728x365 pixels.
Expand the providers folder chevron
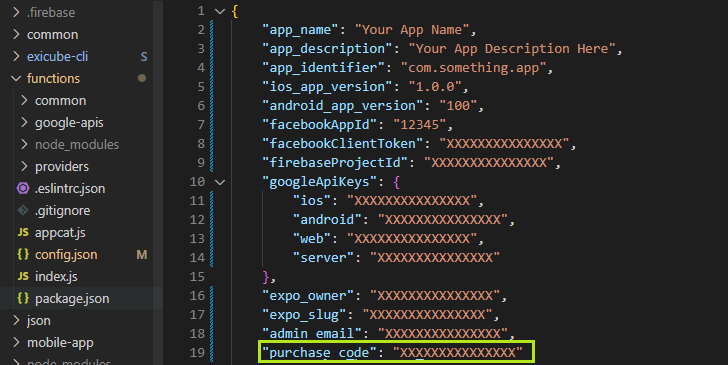click(x=25, y=166)
